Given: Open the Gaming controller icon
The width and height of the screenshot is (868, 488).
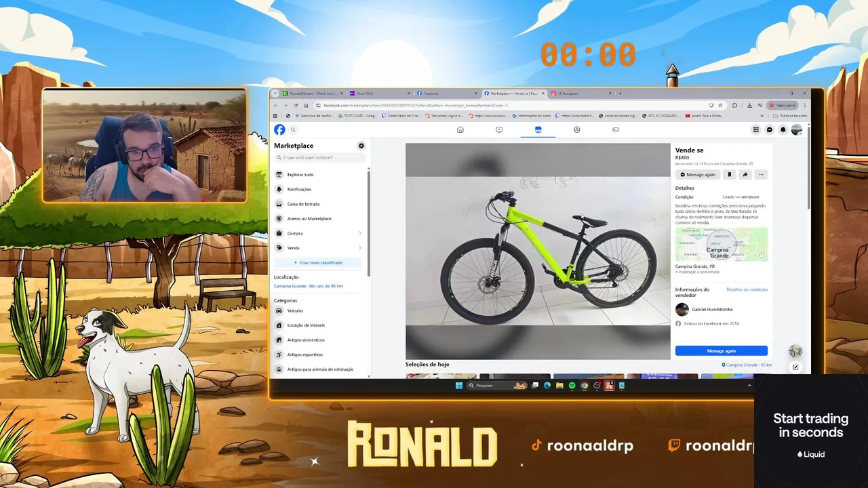Looking at the screenshot, I should 616,129.
